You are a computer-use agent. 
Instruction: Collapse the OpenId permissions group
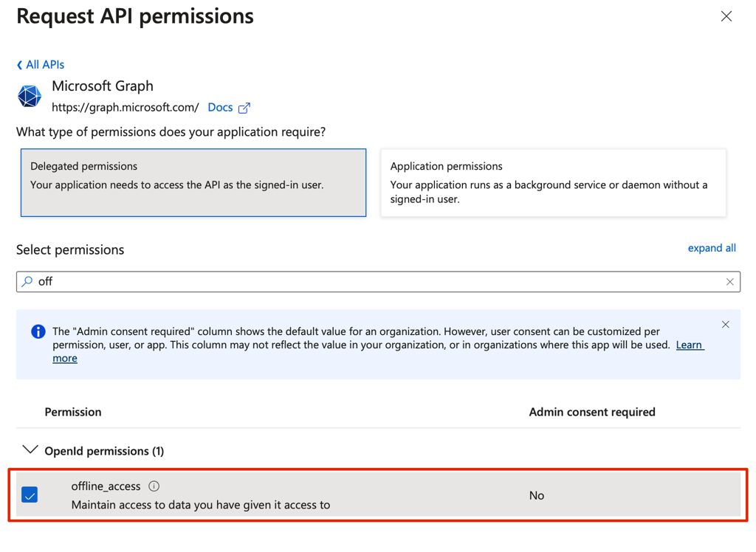coord(30,450)
